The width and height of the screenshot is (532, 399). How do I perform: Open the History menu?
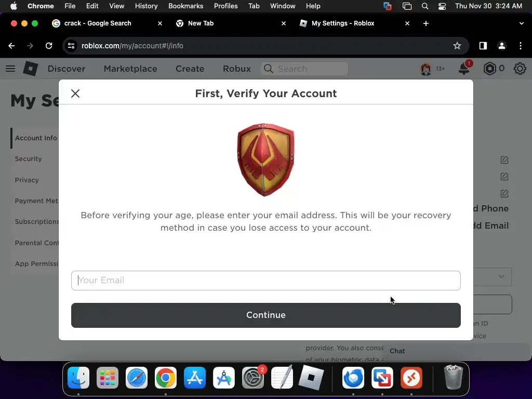[x=146, y=6]
